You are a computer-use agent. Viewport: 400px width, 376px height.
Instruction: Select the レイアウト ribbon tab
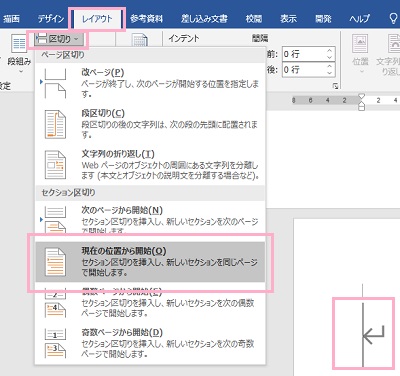tap(97, 19)
